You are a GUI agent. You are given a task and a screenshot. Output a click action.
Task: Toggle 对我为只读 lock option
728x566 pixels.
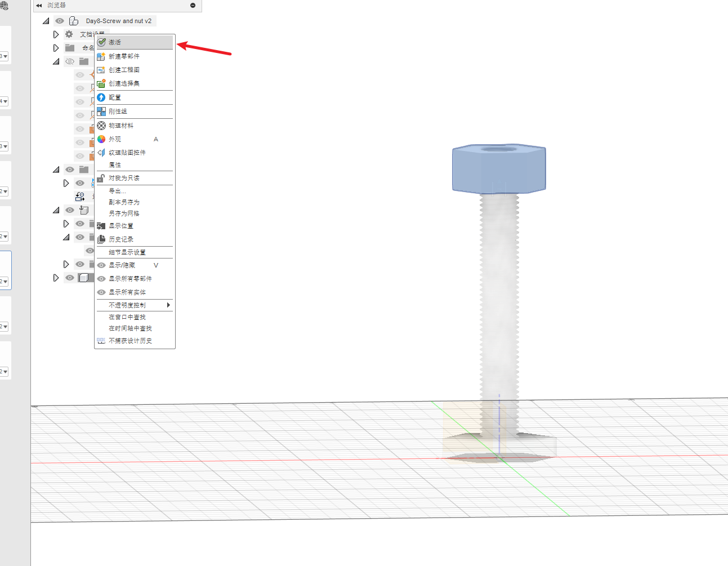tap(124, 178)
